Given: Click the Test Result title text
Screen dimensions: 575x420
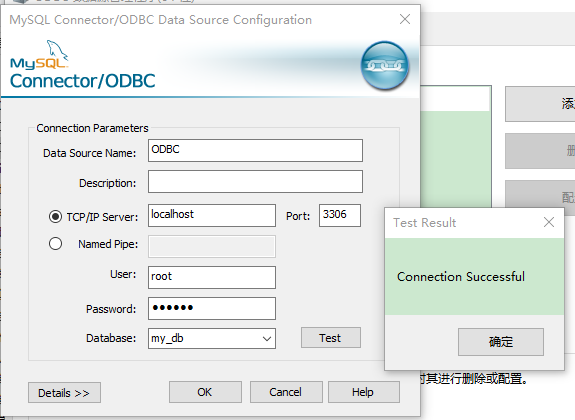Looking at the screenshot, I should click(x=425, y=223).
